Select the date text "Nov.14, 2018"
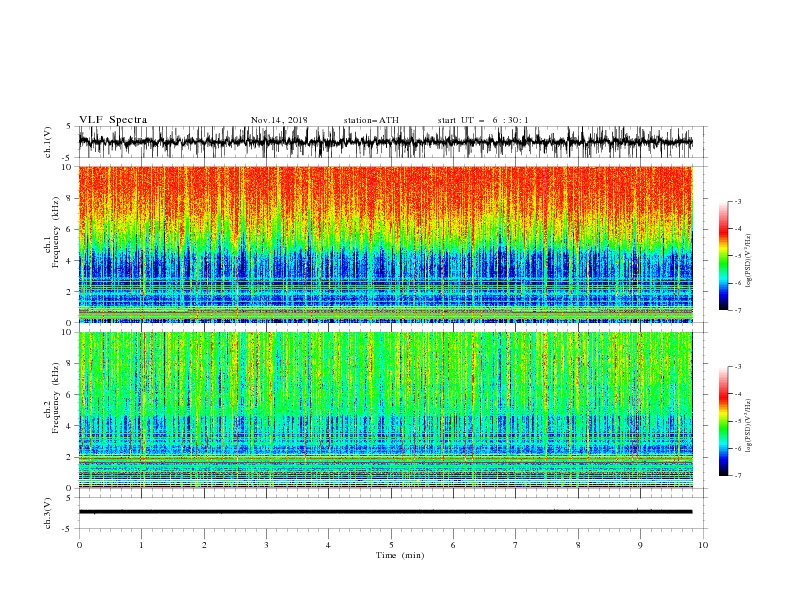Viewport: 792px width, 612px height. click(279, 120)
